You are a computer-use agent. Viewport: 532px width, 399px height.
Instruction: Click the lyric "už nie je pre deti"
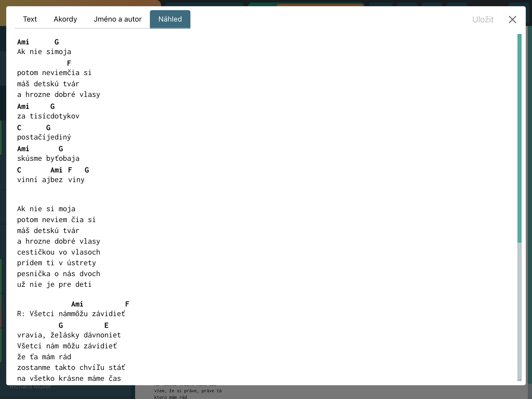pos(54,284)
